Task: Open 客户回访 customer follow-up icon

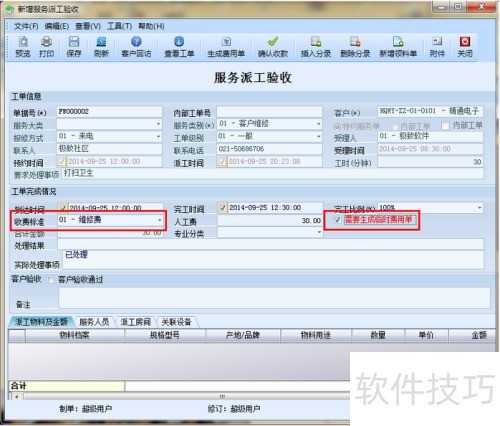Action: (136, 42)
